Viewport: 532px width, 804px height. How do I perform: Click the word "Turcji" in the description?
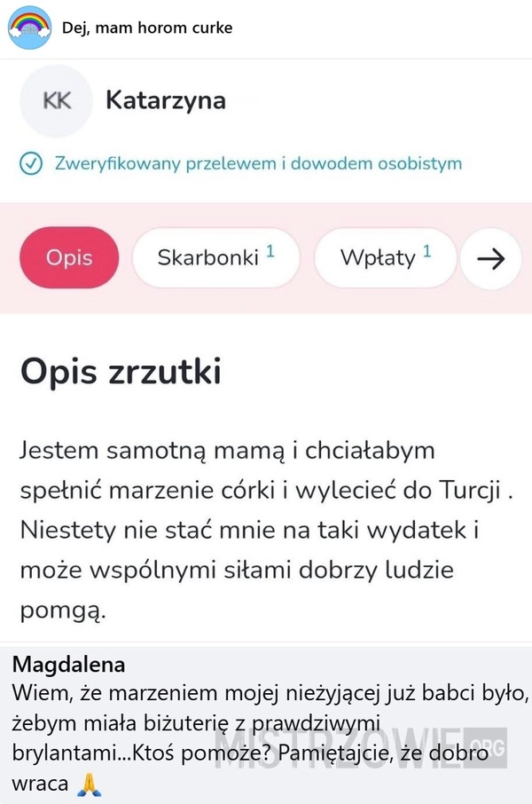click(x=471, y=491)
